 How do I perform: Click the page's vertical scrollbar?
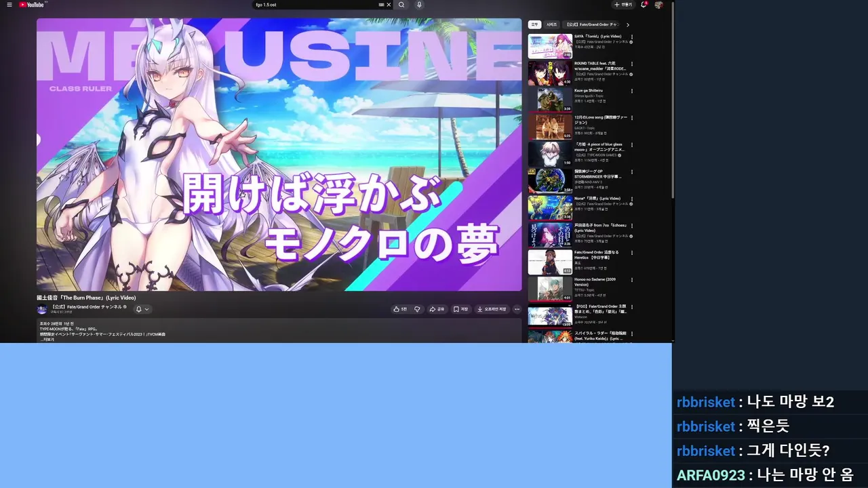point(673,102)
